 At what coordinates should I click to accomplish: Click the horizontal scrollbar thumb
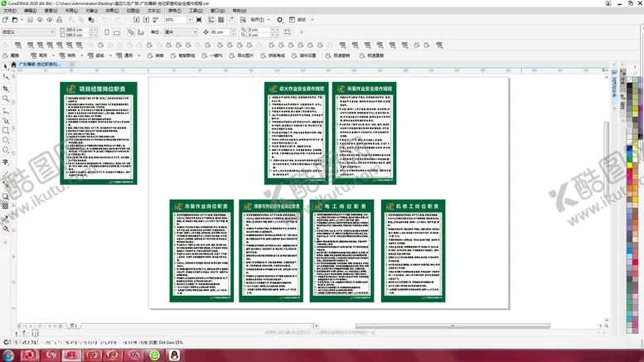(453, 326)
